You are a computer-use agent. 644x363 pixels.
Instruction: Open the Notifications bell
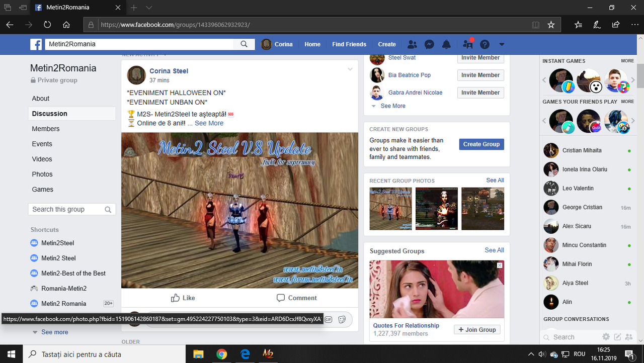(446, 44)
